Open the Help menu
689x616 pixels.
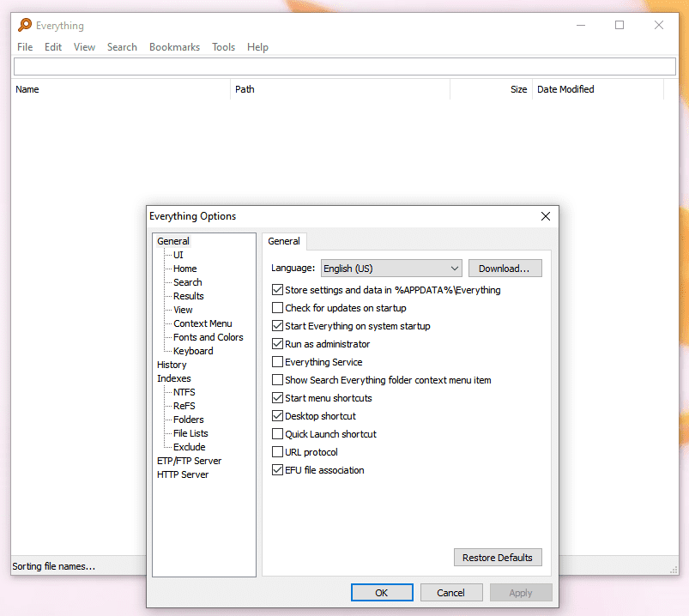(x=257, y=47)
